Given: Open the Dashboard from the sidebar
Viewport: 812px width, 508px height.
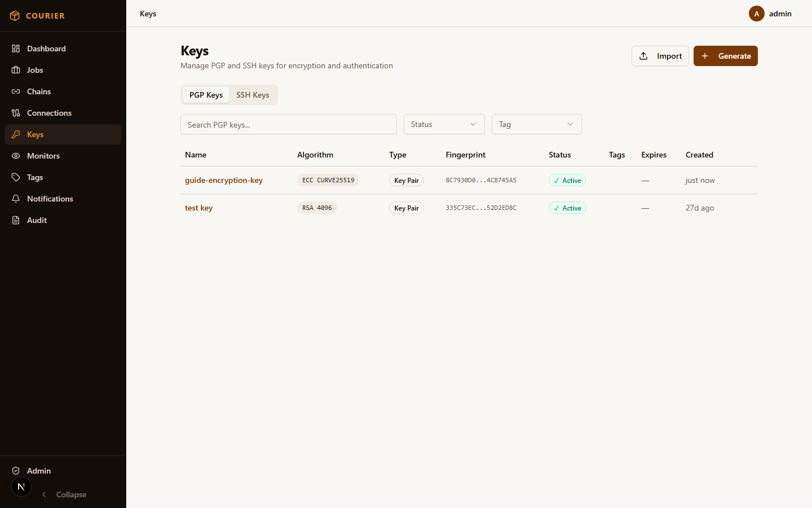Looking at the screenshot, I should point(46,49).
